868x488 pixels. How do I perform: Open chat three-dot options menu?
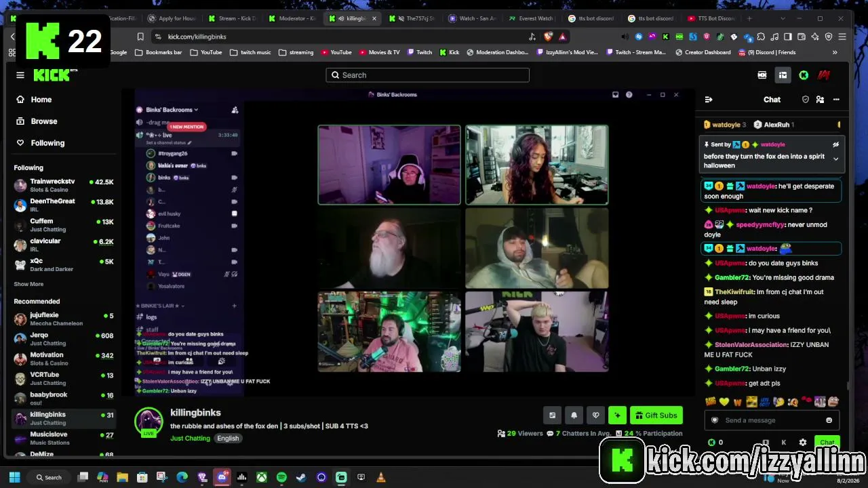[x=836, y=100]
